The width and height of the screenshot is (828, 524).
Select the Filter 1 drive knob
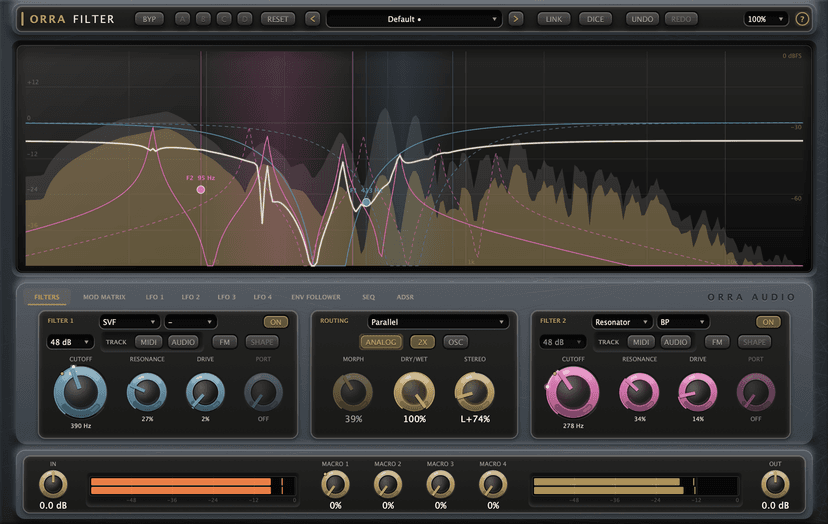pyautogui.click(x=205, y=392)
